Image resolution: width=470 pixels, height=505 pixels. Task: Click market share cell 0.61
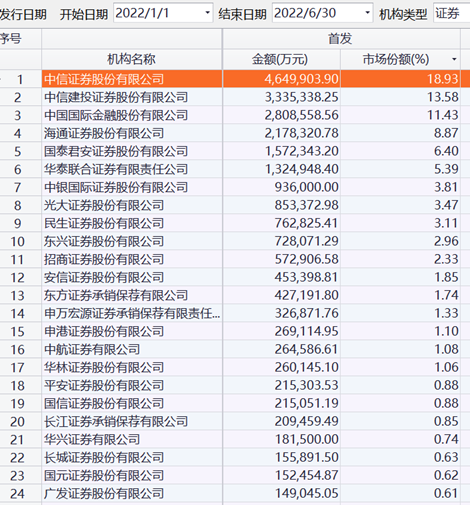point(400,493)
